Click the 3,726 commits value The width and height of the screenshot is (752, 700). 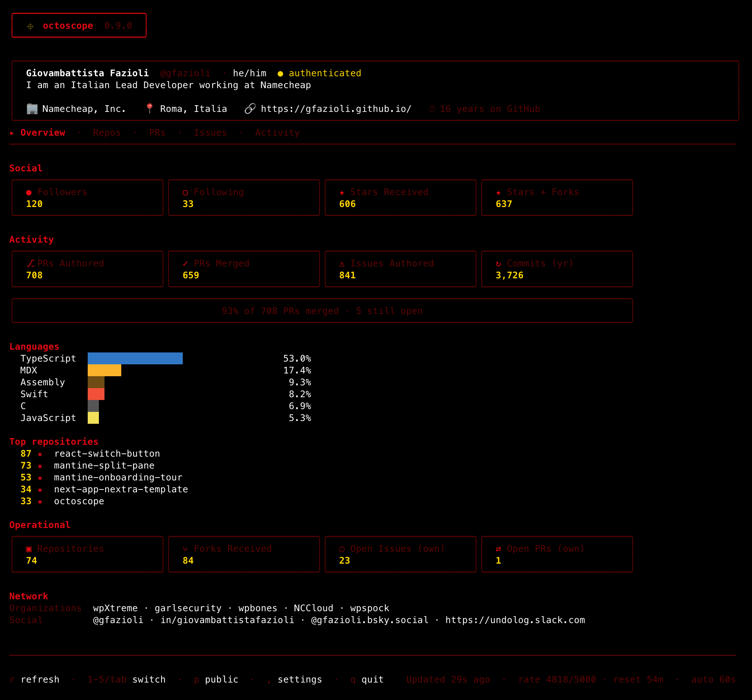click(x=509, y=275)
